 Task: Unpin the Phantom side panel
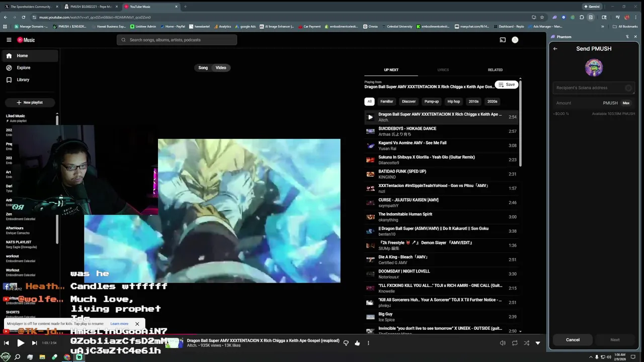pos(627,37)
